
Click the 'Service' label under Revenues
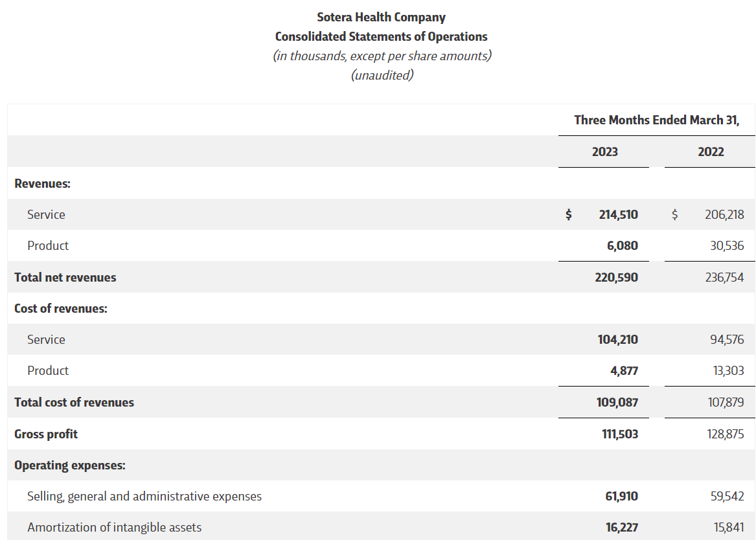pos(46,214)
